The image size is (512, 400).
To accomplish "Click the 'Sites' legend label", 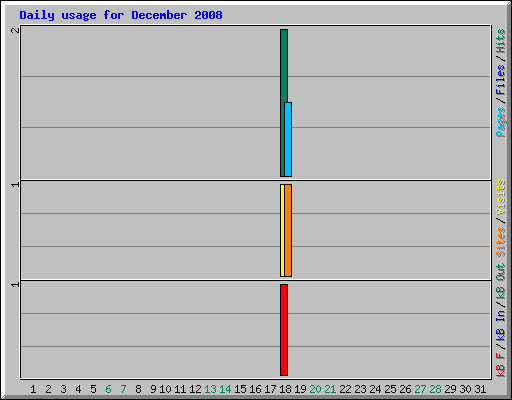I will click(500, 242).
